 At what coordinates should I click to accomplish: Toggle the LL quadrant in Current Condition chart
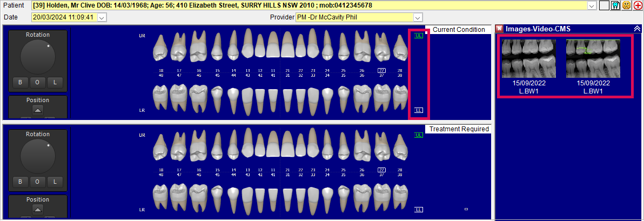(x=419, y=110)
